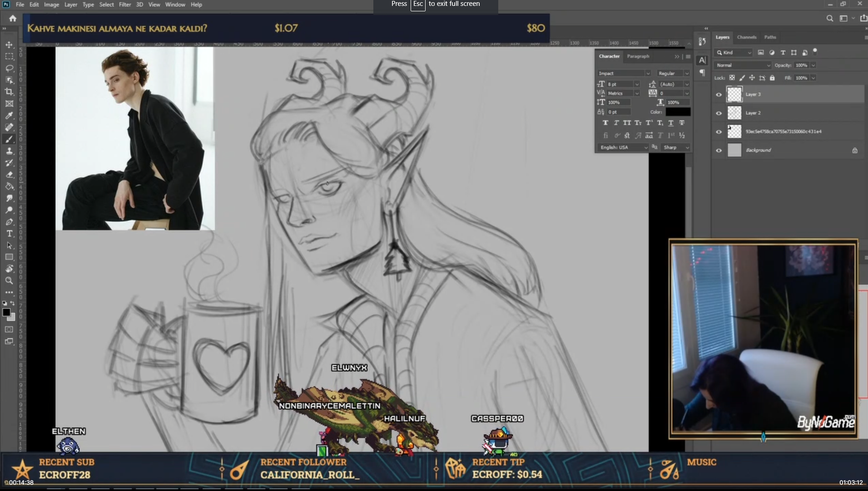Screen dimensions: 868x491
Task: Open the Filter menu
Action: click(x=125, y=5)
